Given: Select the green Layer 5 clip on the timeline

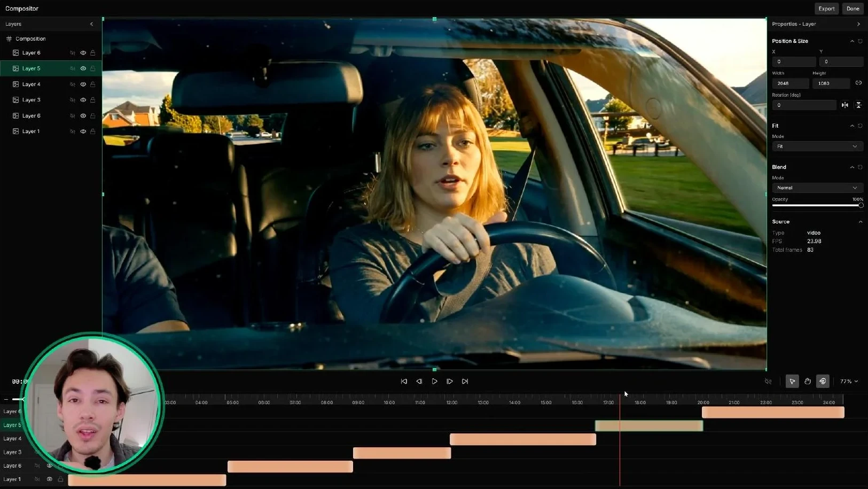Looking at the screenshot, I should coord(649,426).
